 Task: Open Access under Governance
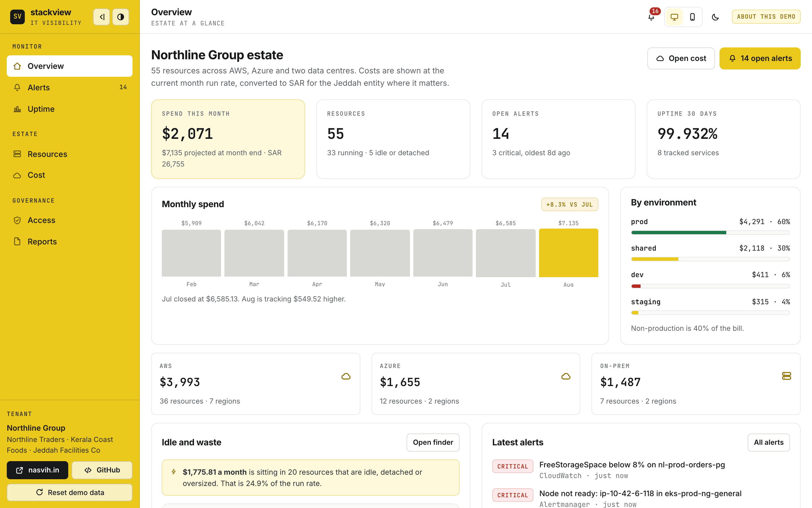[69, 220]
